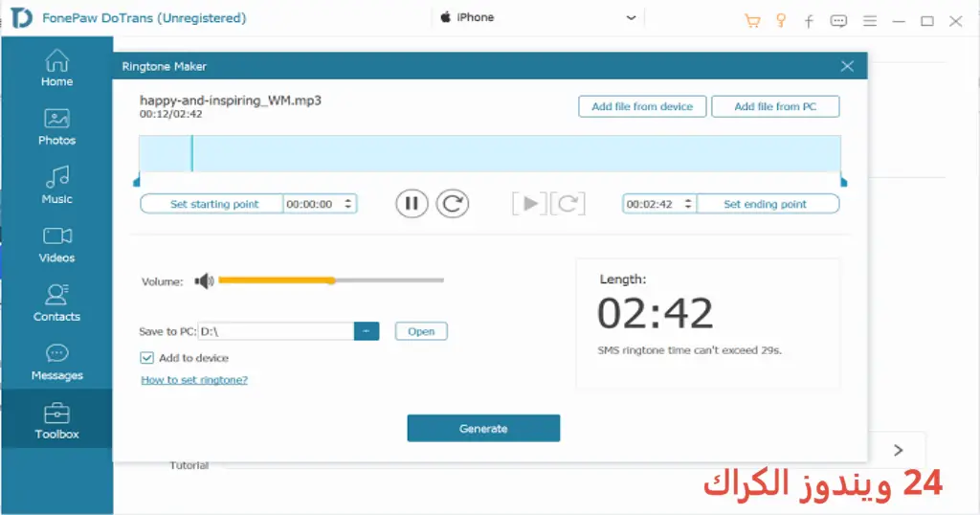
Task: Click the Open folder button
Action: (x=421, y=331)
